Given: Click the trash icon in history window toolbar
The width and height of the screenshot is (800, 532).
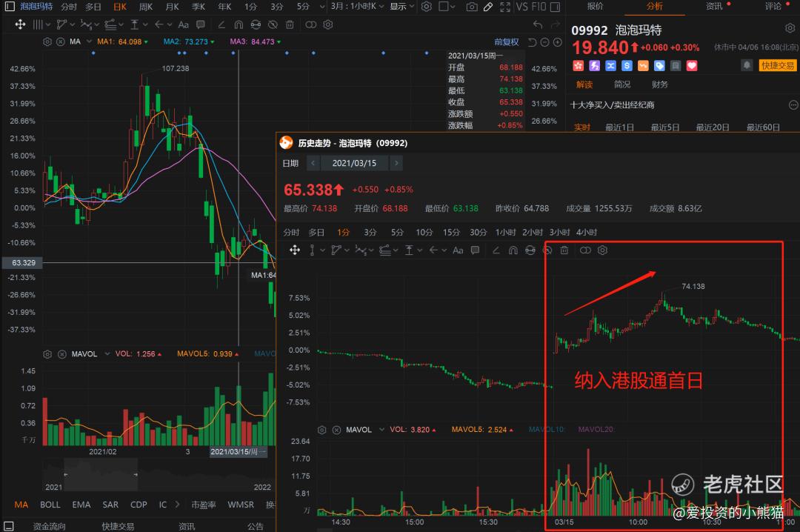Looking at the screenshot, I should tap(564, 250).
